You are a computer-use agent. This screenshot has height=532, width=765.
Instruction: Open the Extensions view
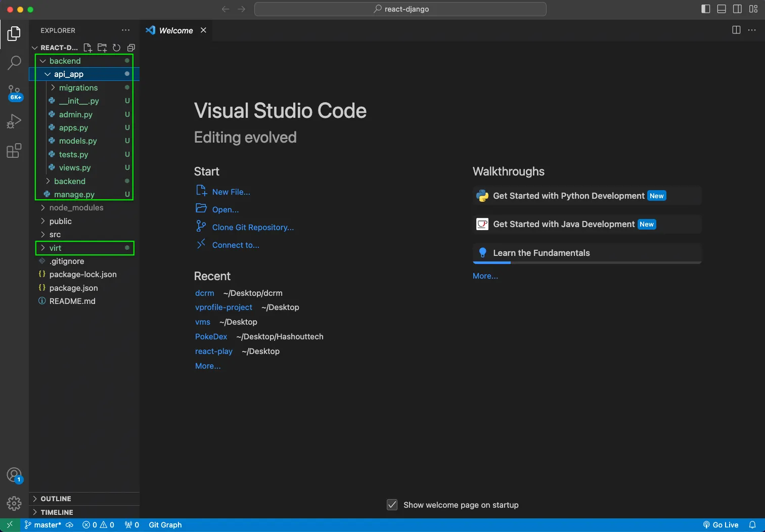pyautogui.click(x=14, y=151)
